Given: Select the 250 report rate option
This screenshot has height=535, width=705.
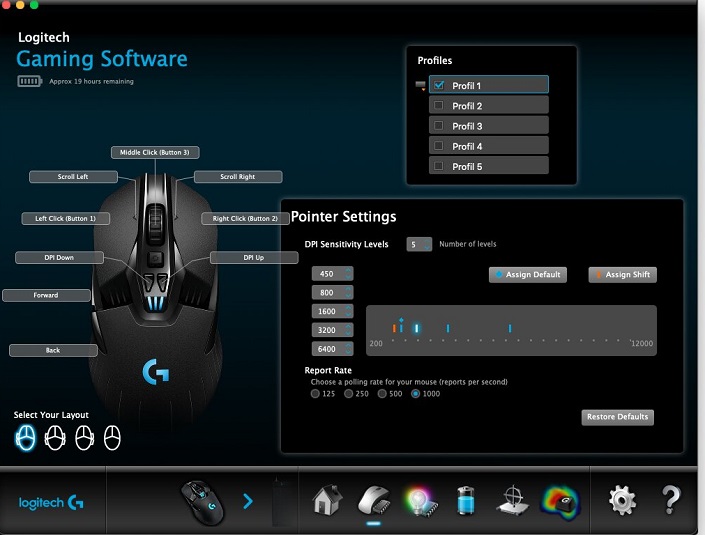Looking at the screenshot, I should (x=348, y=394).
